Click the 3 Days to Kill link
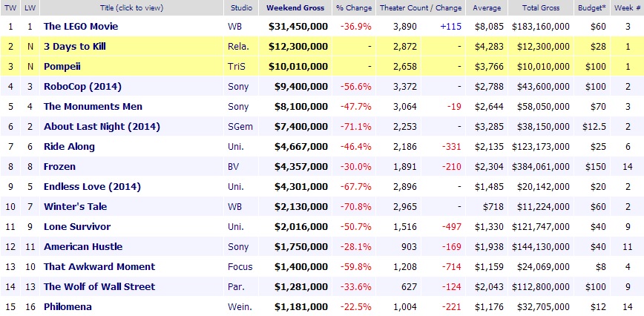Image resolution: width=644 pixels, height=316 pixels. tap(76, 46)
